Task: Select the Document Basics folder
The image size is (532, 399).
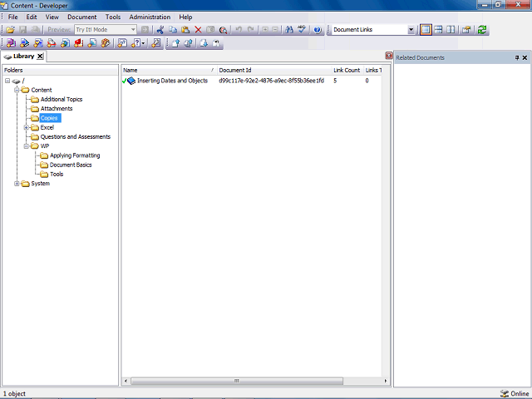Action: 71,165
